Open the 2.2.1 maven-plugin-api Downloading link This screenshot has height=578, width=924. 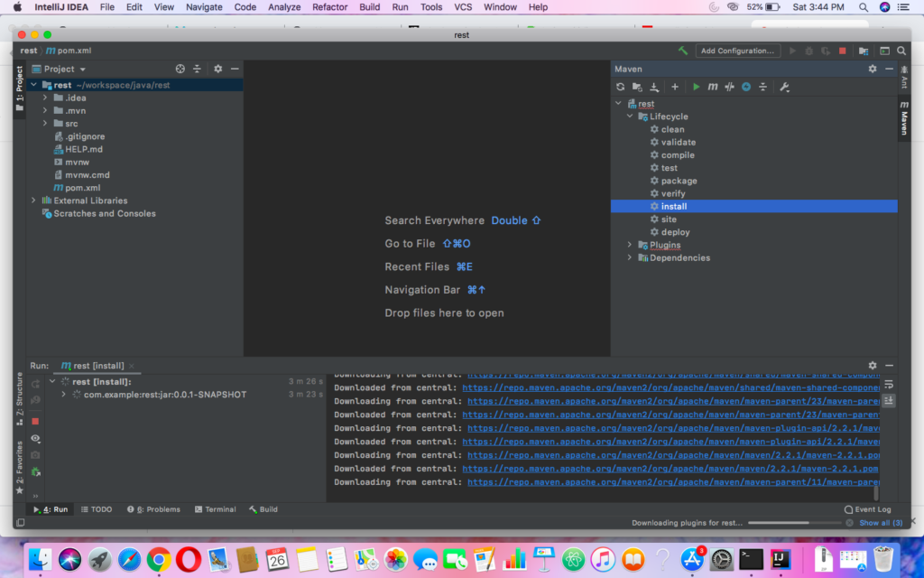click(673, 428)
